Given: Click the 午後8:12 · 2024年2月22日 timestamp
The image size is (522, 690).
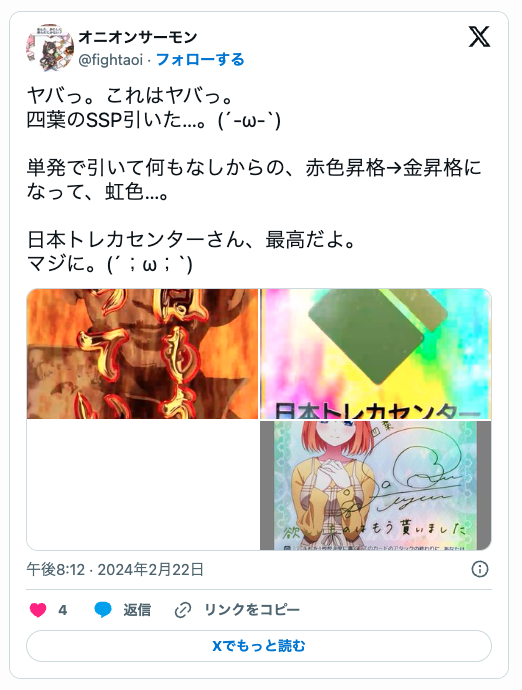Looking at the screenshot, I should click(115, 569).
